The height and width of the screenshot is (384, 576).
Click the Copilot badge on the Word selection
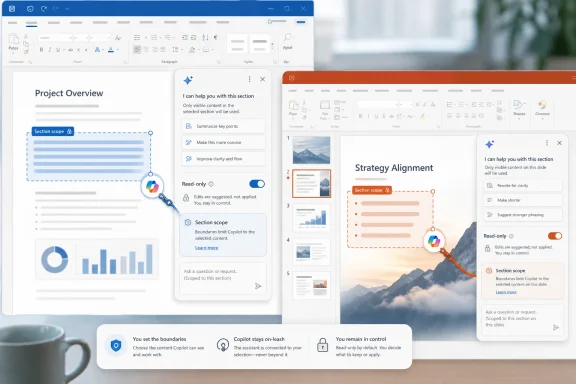(x=152, y=186)
